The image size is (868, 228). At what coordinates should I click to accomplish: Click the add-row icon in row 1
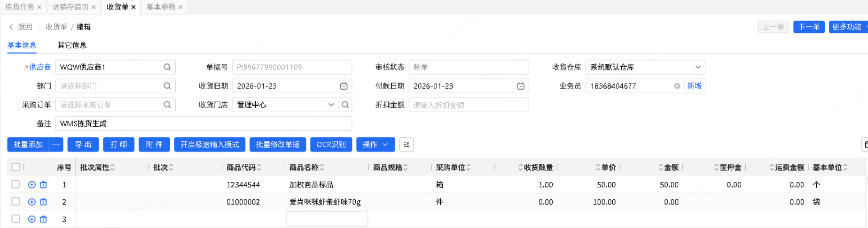click(x=31, y=185)
